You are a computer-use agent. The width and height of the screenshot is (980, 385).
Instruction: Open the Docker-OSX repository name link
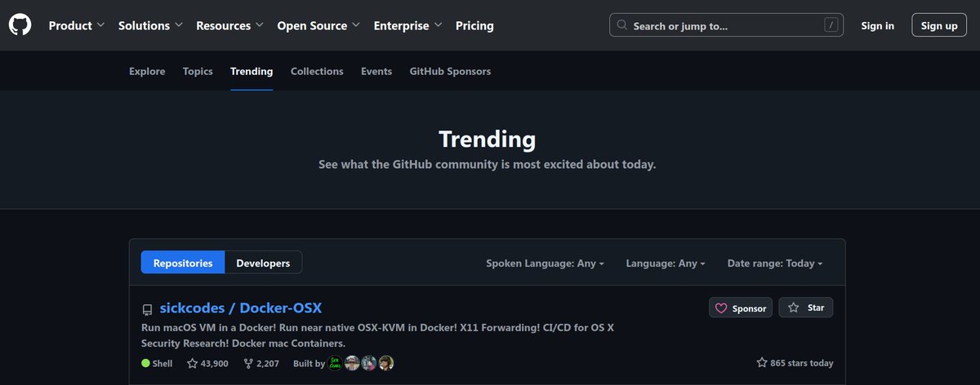pyautogui.click(x=280, y=308)
